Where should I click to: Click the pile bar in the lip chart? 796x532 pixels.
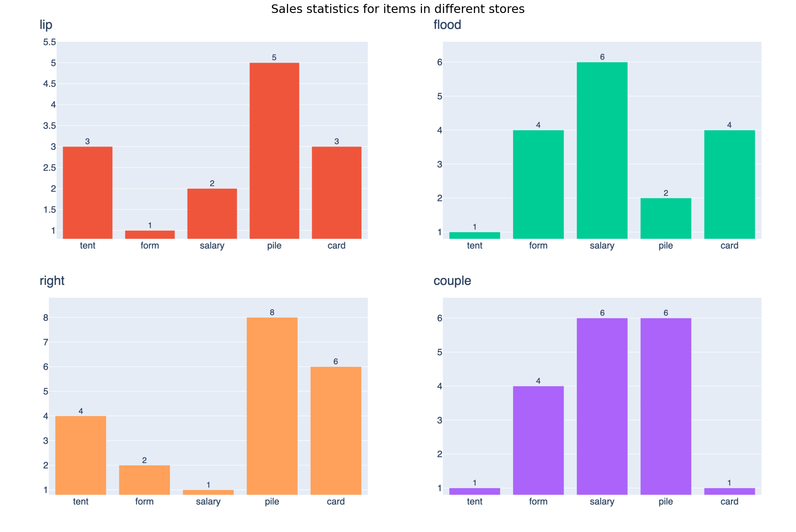pyautogui.click(x=274, y=150)
